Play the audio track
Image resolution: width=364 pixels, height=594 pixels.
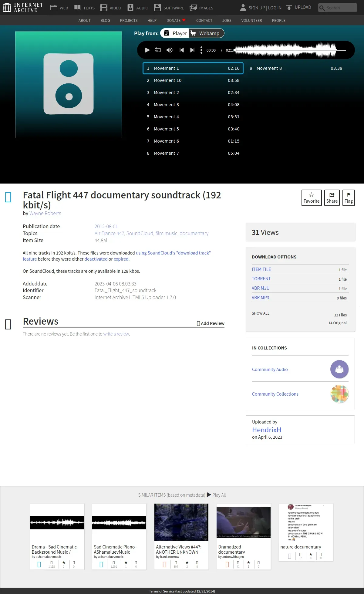pos(147,50)
